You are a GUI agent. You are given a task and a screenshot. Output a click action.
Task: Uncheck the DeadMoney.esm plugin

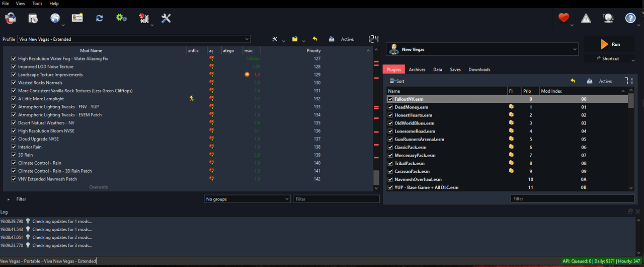(390, 107)
